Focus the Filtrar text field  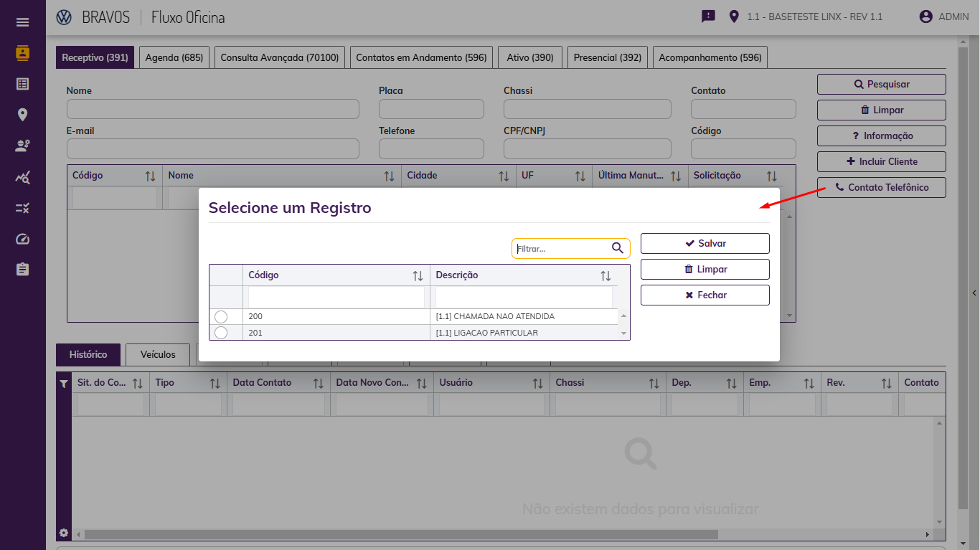(x=561, y=248)
